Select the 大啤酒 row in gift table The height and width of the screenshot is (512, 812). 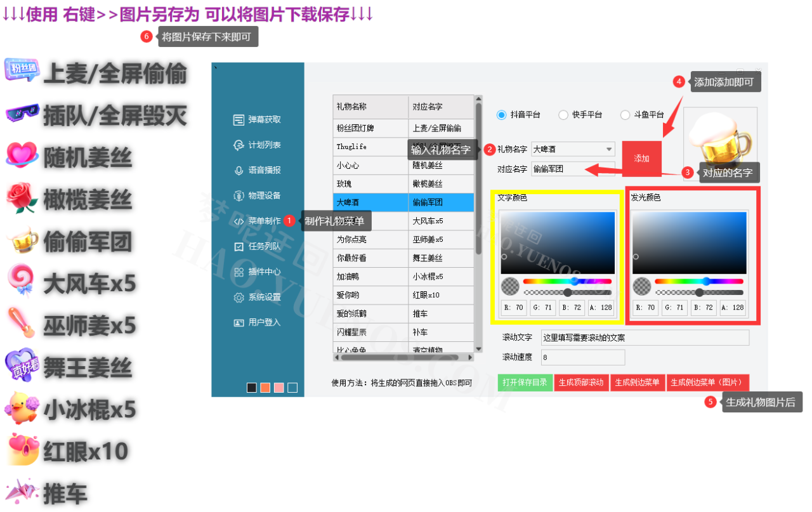pos(370,202)
